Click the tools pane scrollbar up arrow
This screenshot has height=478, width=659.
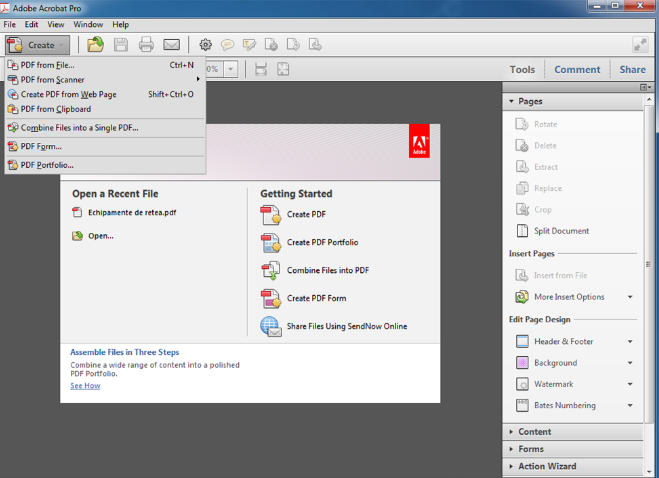649,100
